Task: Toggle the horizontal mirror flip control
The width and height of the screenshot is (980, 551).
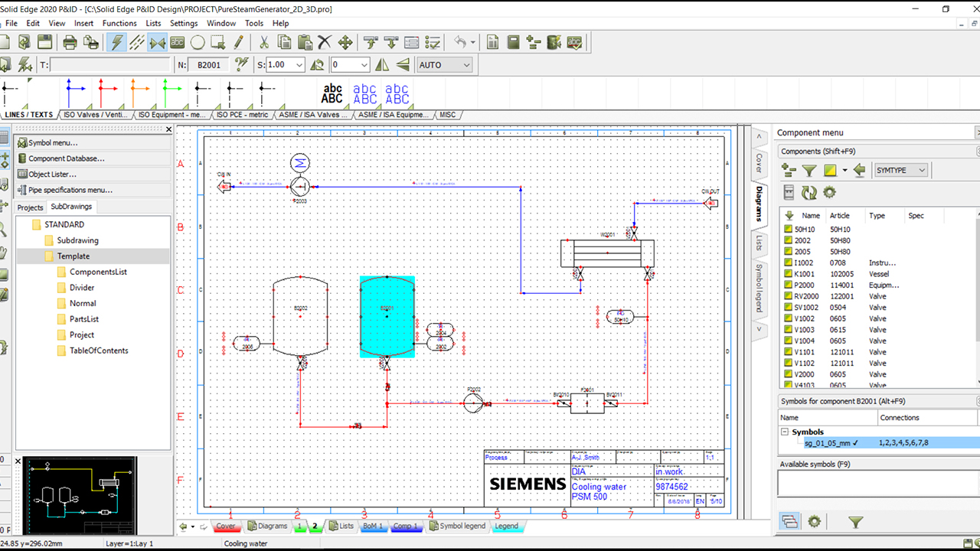Action: 381,65
